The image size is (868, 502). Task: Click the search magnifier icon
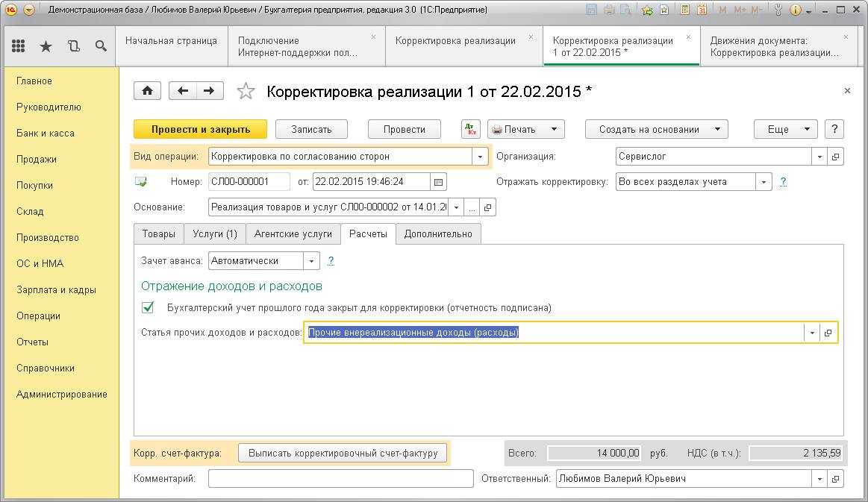pos(101,46)
